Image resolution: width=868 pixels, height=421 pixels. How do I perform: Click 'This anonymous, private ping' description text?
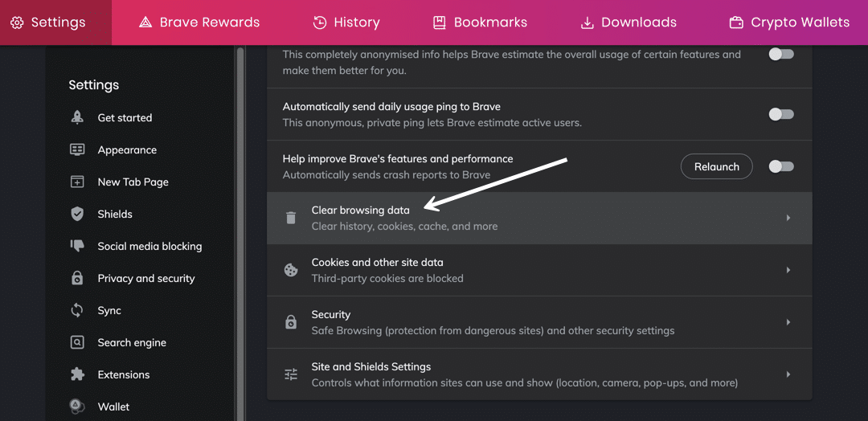tap(432, 123)
